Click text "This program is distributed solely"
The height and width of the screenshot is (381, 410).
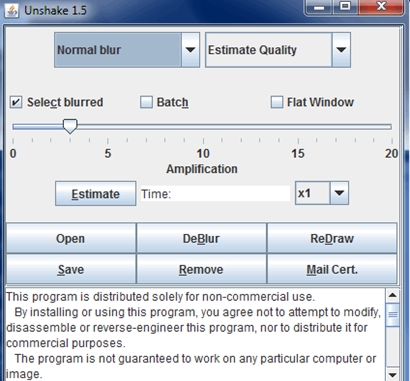click(95, 297)
